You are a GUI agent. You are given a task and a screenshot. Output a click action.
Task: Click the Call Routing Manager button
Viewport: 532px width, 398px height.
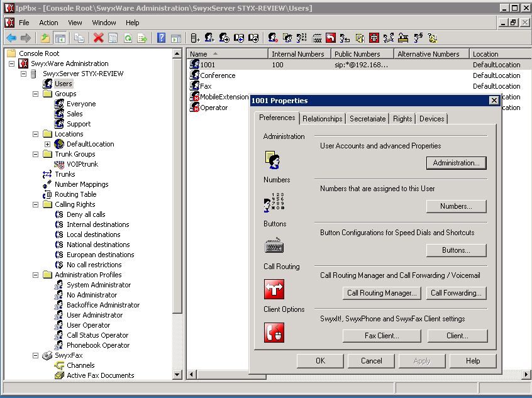pyautogui.click(x=382, y=293)
